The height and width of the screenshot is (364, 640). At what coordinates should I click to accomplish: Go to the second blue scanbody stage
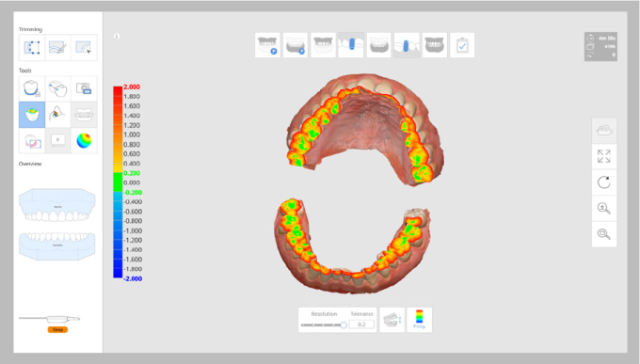coord(407,45)
